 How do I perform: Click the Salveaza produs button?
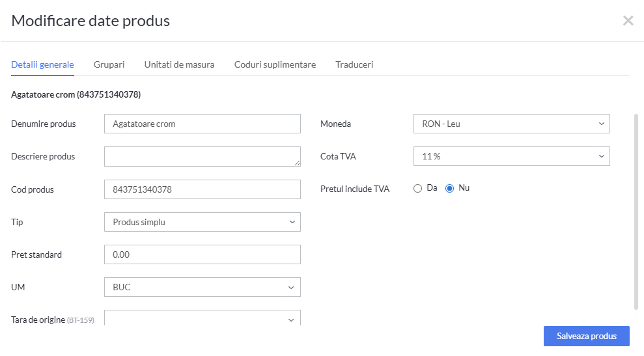[x=587, y=336]
